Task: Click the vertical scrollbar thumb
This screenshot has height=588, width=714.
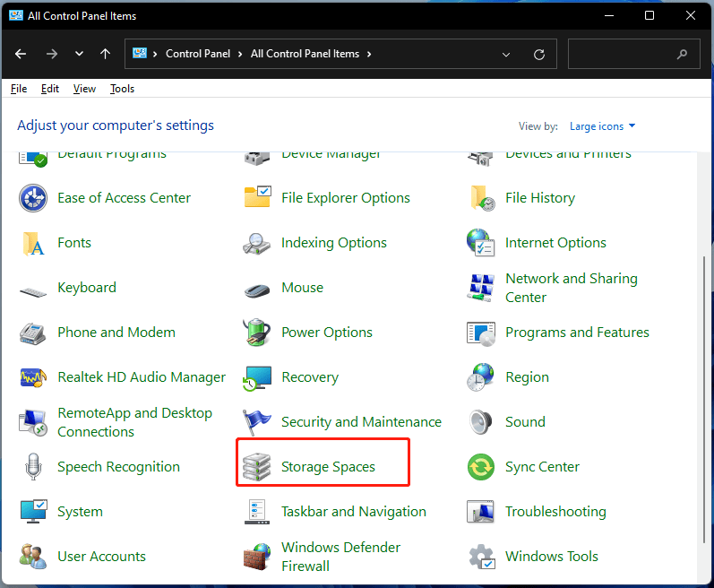Action: click(x=704, y=400)
